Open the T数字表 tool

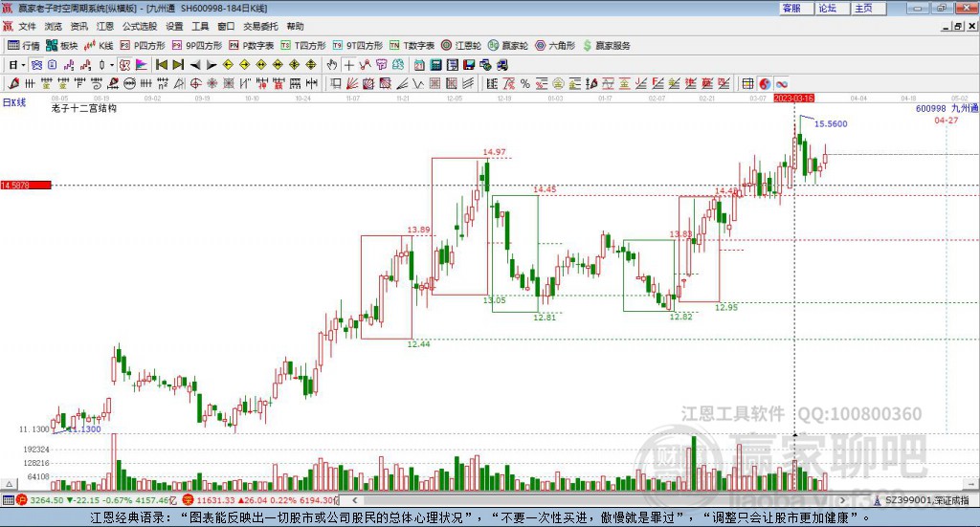[412, 46]
